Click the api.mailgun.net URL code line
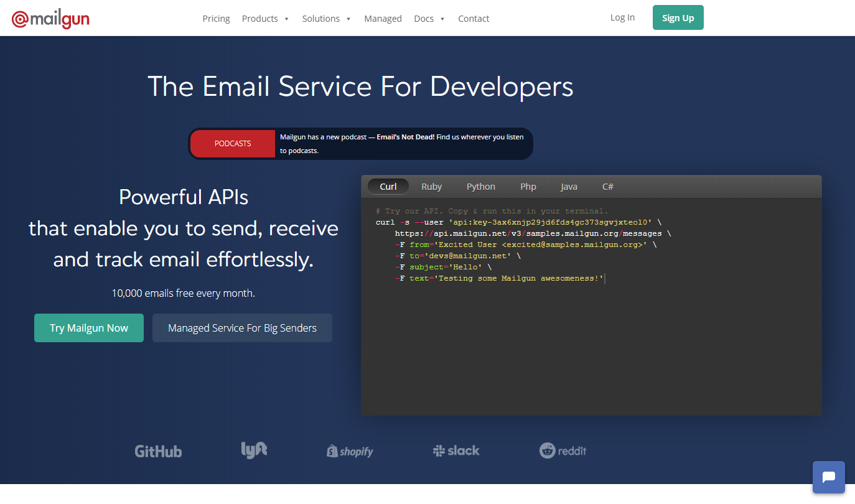 pyautogui.click(x=533, y=233)
